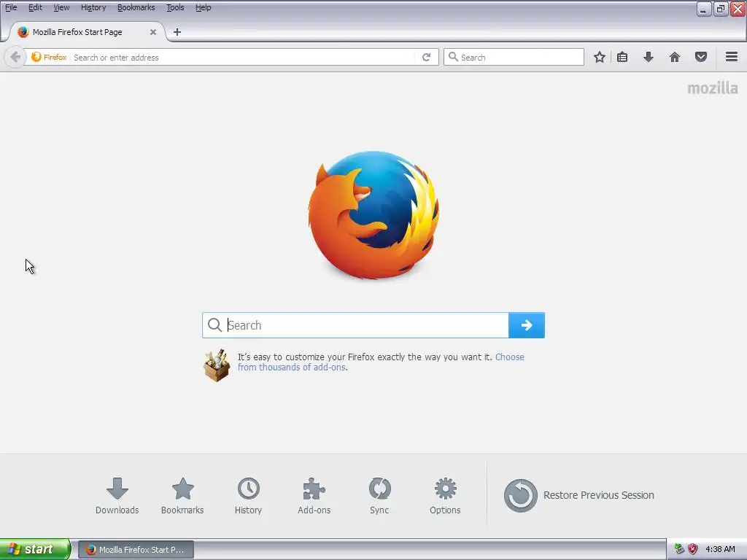The height and width of the screenshot is (560, 747).
Task: Go to the home page icon
Action: point(675,57)
